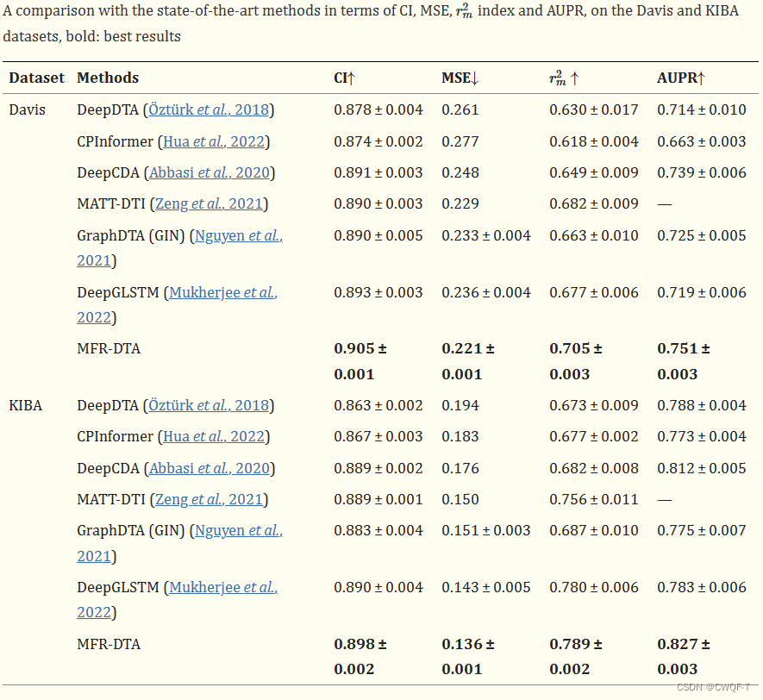Click the value 0.878 ± 0.004
The width and height of the screenshot is (763, 700).
tap(378, 110)
